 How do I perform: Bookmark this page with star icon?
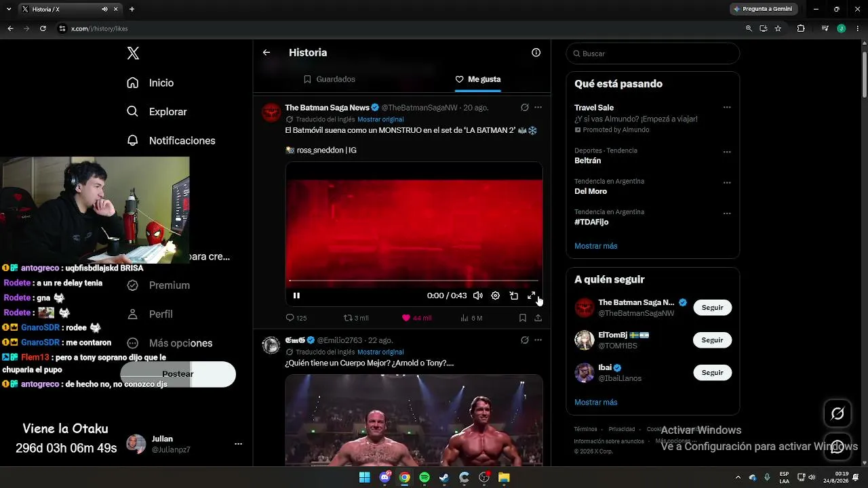[x=778, y=28]
